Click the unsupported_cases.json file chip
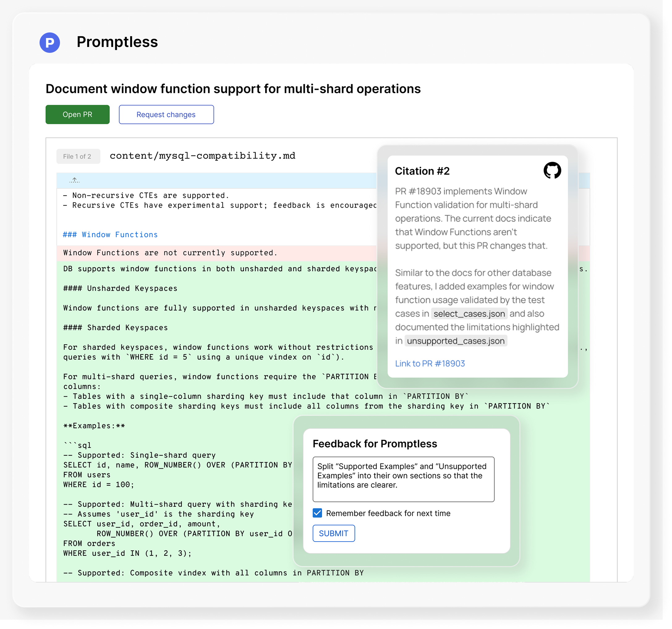This screenshot has width=672, height=629. click(456, 341)
